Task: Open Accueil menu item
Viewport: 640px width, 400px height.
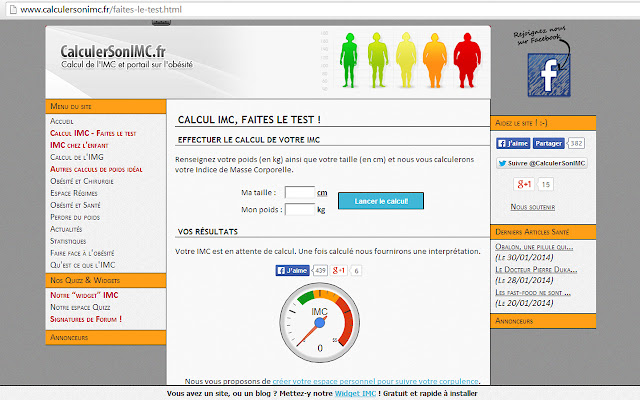Action: (62, 121)
